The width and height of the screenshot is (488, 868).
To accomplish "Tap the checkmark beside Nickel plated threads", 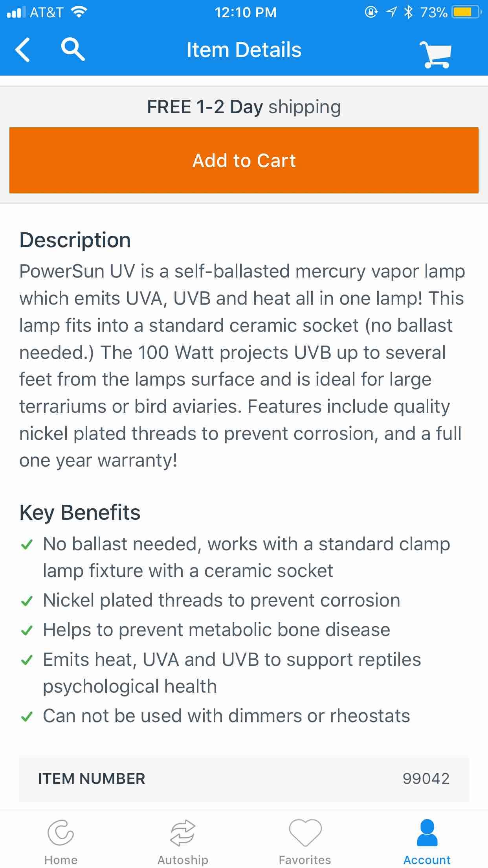I will tap(26, 601).
